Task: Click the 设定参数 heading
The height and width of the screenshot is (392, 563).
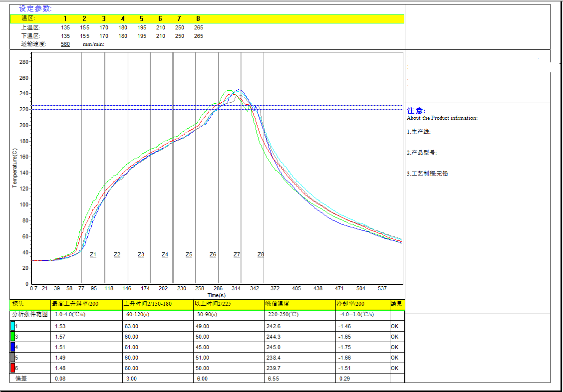Action: 35,8
